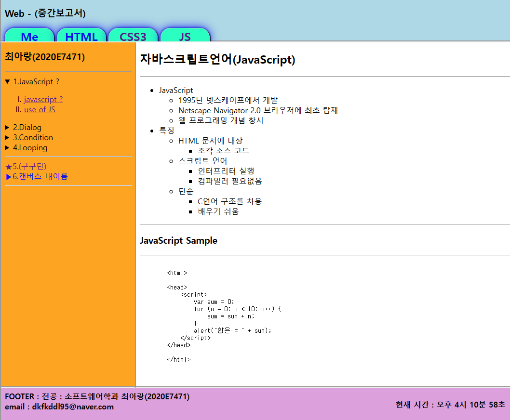Open the ★5.(구구단) link
This screenshot has width=510, height=420.
click(26, 167)
